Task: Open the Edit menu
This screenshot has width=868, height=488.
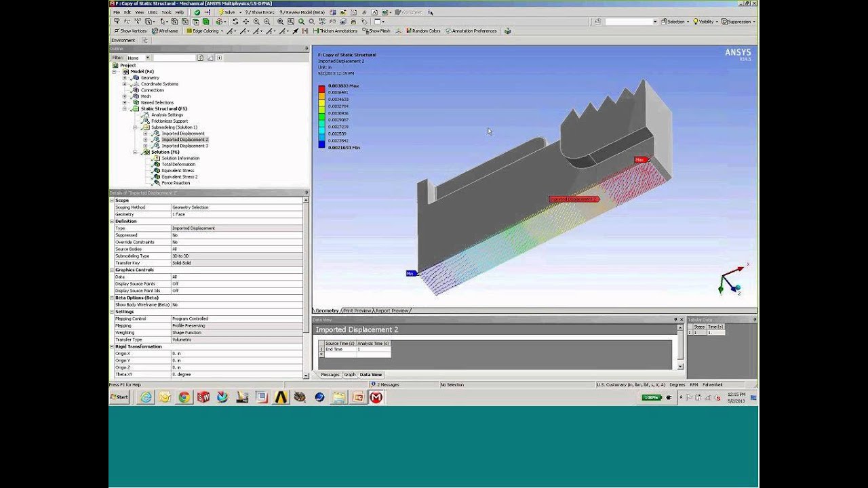Action: [127, 12]
